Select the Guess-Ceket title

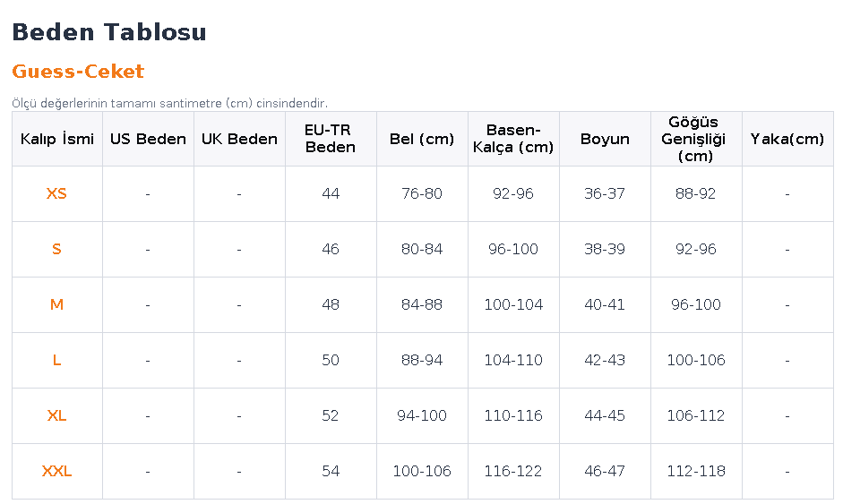[78, 72]
